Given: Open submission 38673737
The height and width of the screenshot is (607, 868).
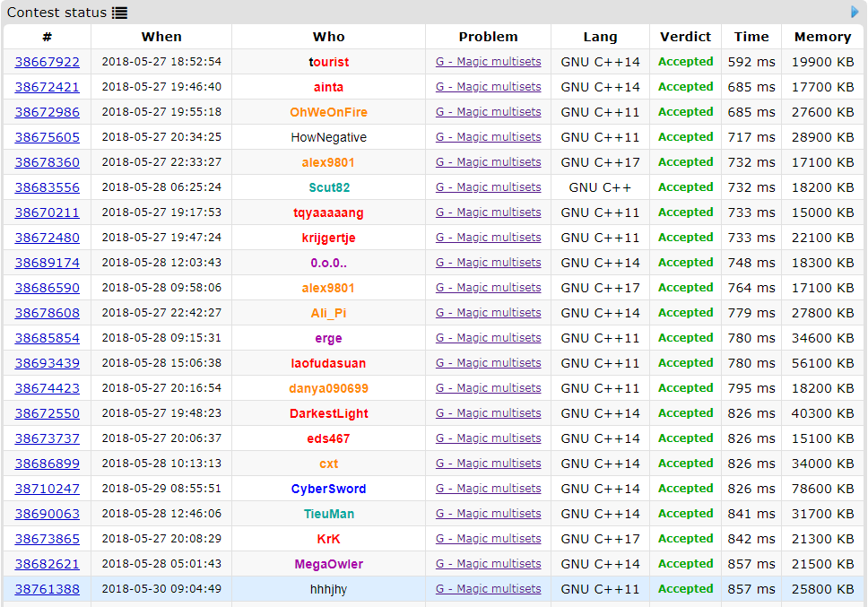Looking at the screenshot, I should (47, 438).
